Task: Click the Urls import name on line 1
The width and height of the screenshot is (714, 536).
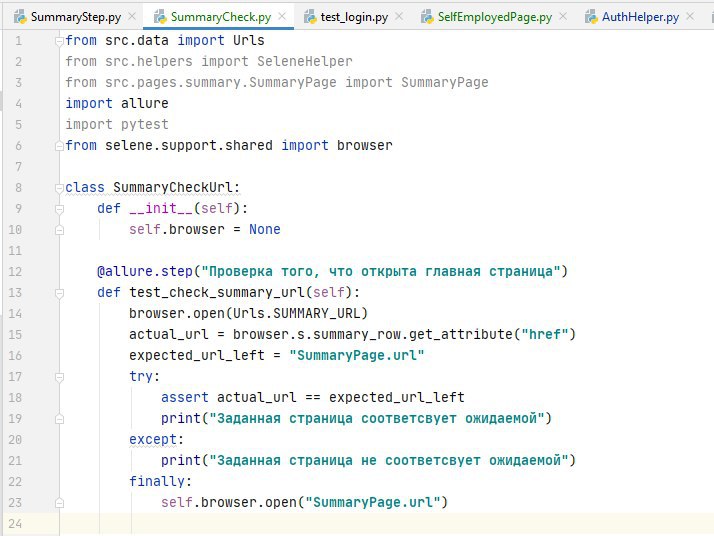Action: click(x=249, y=41)
